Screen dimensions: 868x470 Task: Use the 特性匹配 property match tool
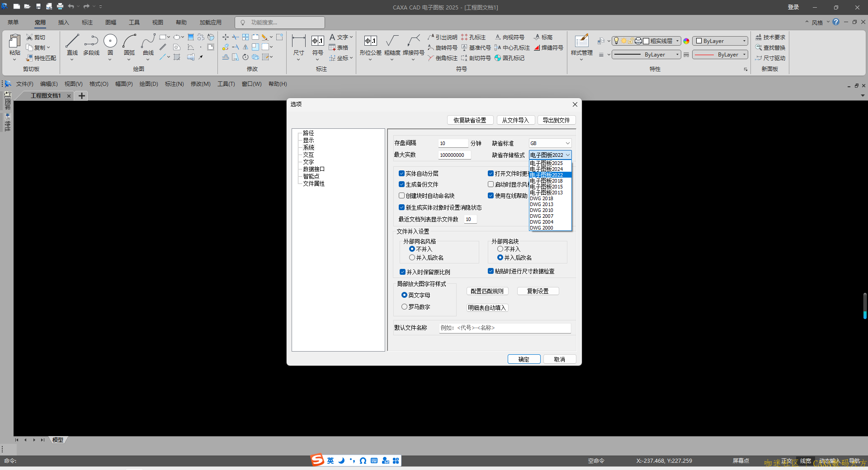(x=41, y=58)
